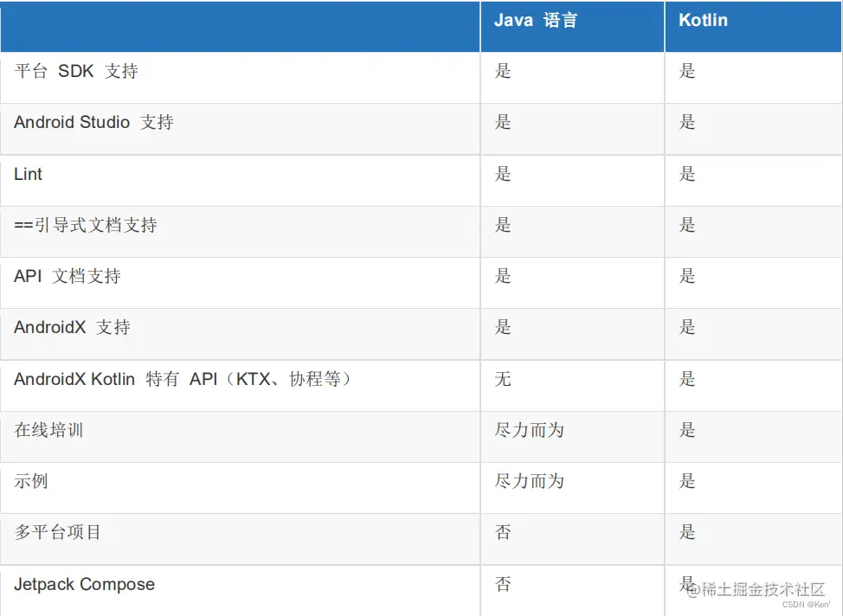Click Kotlin cell "是" in 平台 SDK 支持 row
Viewport: 843px width, 616px height.
pyautogui.click(x=687, y=71)
